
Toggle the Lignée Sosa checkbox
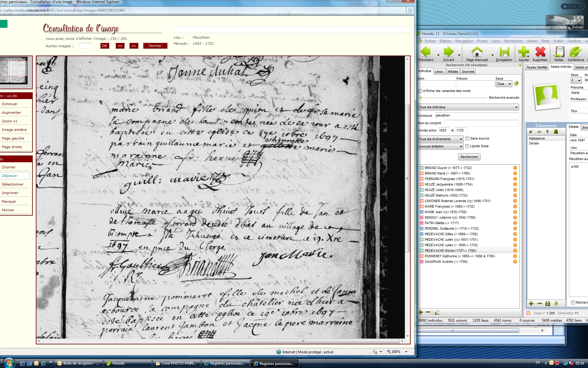467,146
